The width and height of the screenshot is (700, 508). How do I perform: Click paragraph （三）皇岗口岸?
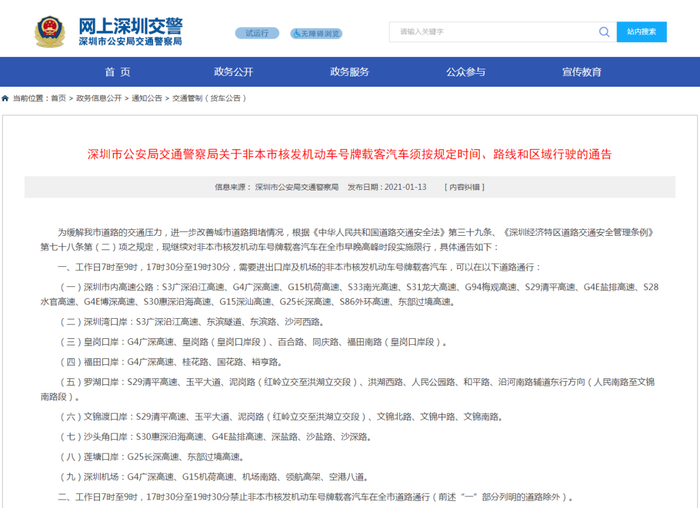[254, 342]
